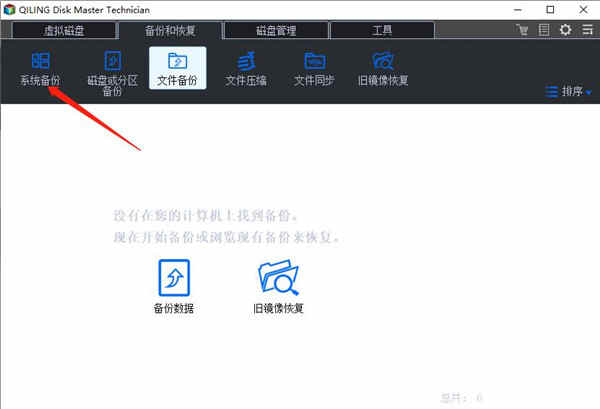Open settings via the gear icon
Screen dimensions: 600x409
[566, 30]
